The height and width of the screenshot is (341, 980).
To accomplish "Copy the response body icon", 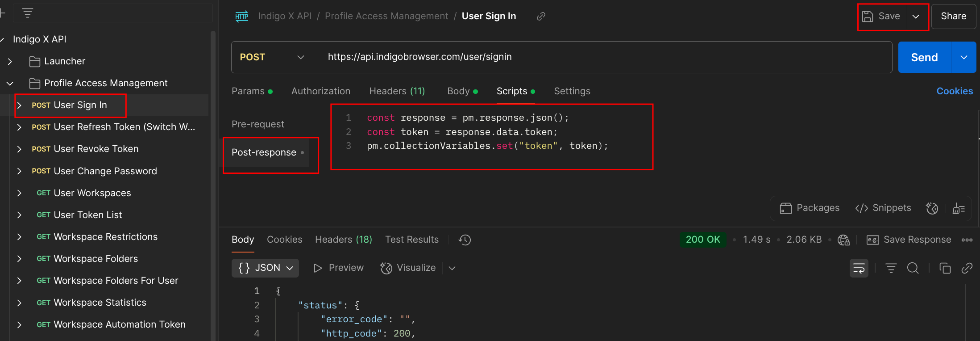I will click(x=945, y=268).
